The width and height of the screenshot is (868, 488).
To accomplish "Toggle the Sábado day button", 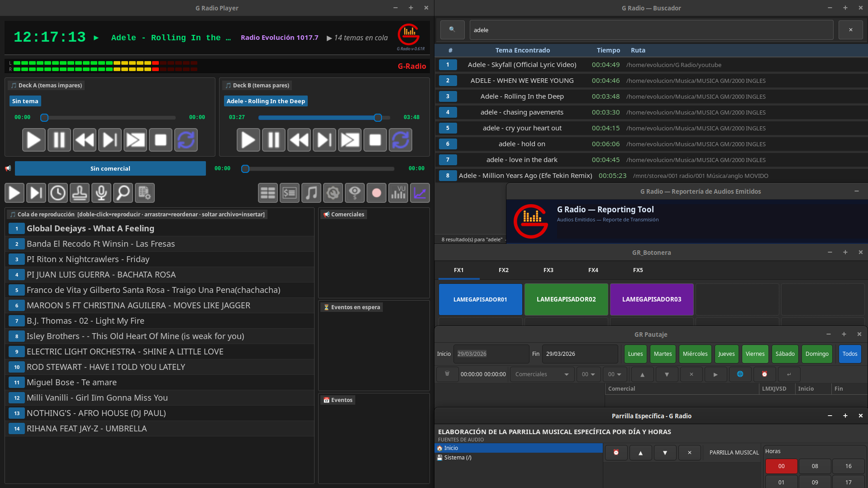I will tap(785, 354).
